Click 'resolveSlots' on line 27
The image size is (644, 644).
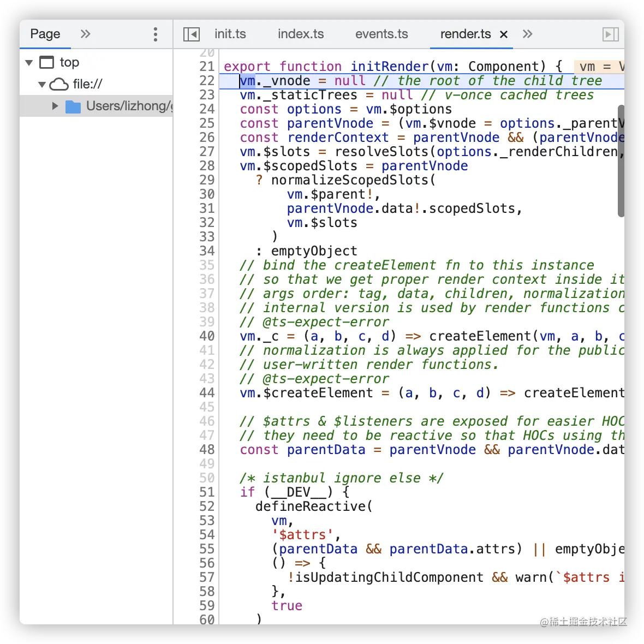coord(381,152)
